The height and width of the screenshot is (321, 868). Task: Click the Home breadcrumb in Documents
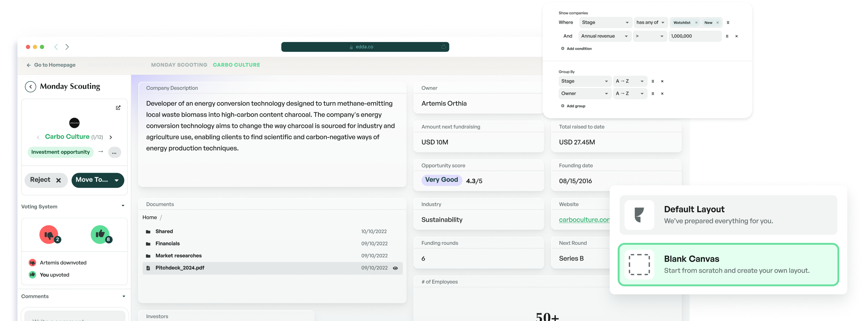pyautogui.click(x=149, y=217)
